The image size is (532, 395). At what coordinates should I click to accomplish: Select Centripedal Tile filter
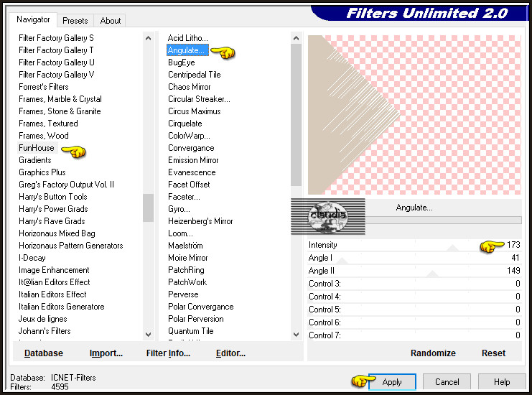(195, 75)
